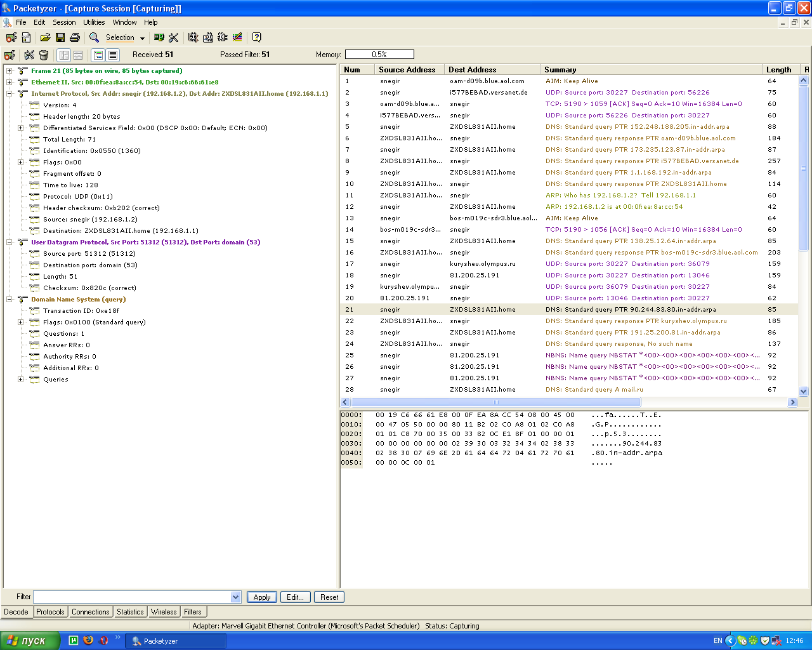Viewport: 812px width, 650px height.
Task: Click the Apply filter button
Action: click(x=262, y=597)
